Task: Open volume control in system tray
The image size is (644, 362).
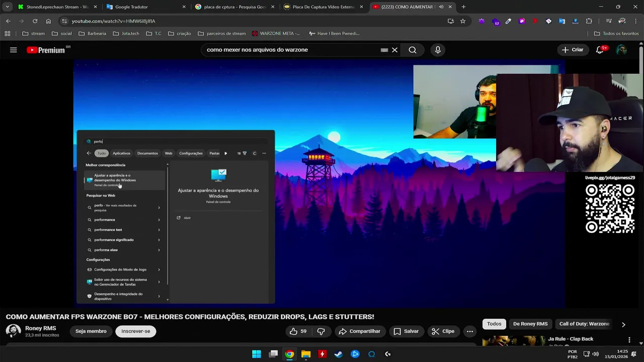Action: (596, 354)
